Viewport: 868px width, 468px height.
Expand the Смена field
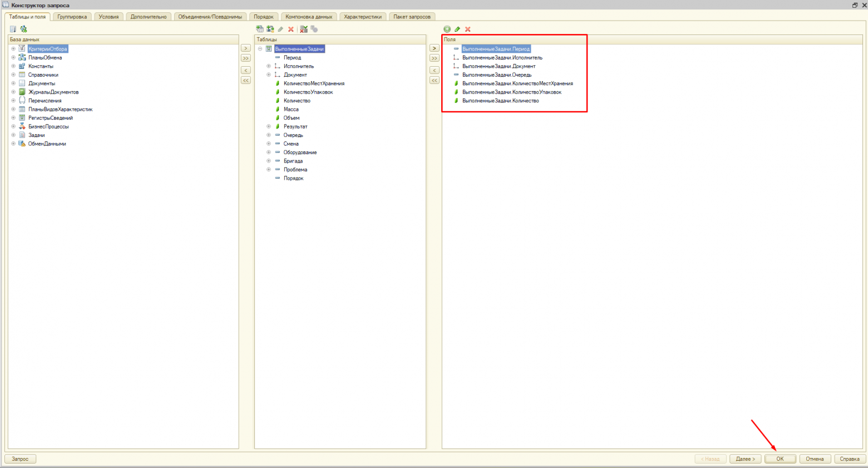tap(269, 144)
